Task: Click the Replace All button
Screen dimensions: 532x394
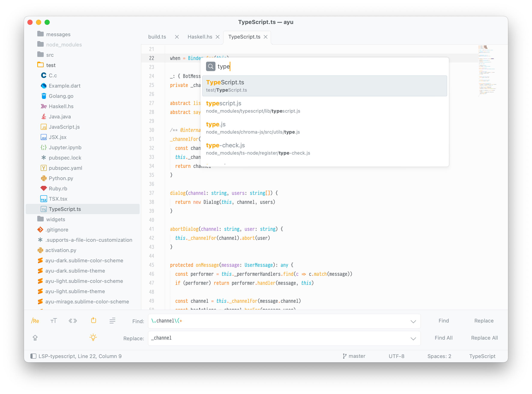Action: click(x=484, y=338)
